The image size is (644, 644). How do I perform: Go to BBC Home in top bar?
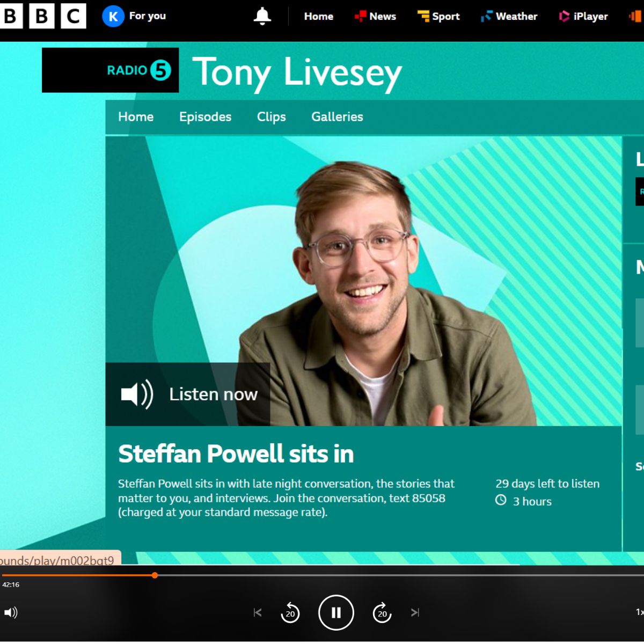coord(319,17)
